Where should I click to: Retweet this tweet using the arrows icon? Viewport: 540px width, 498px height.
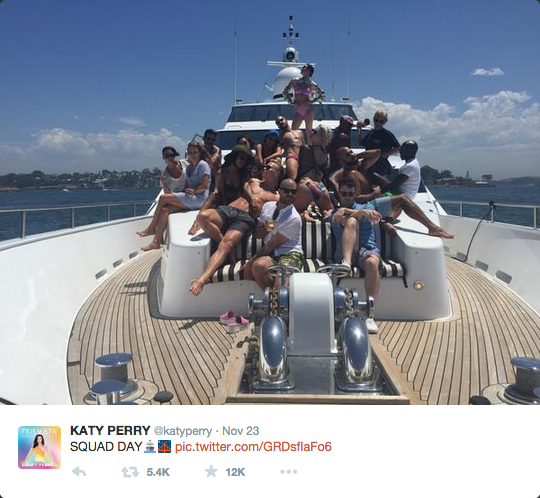[130, 472]
